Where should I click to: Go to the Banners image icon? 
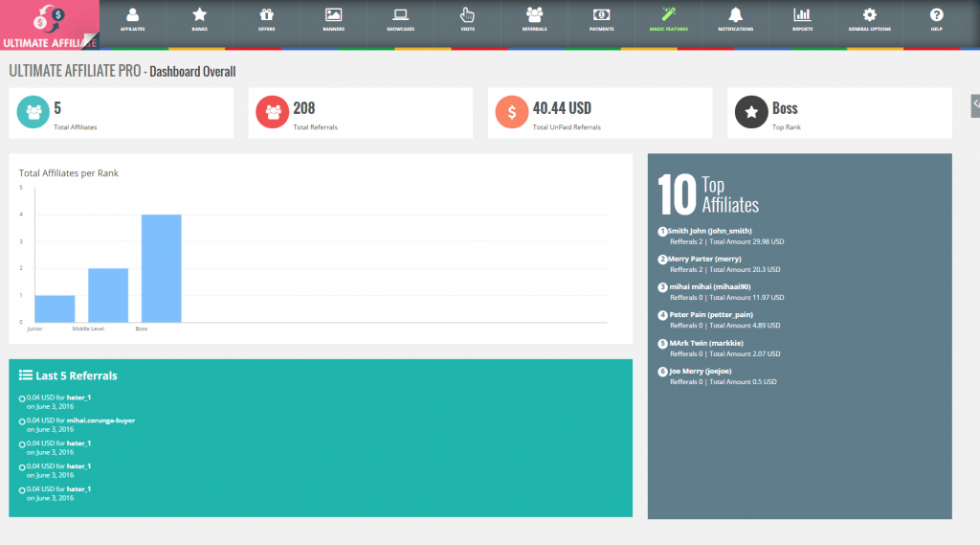[x=333, y=15]
